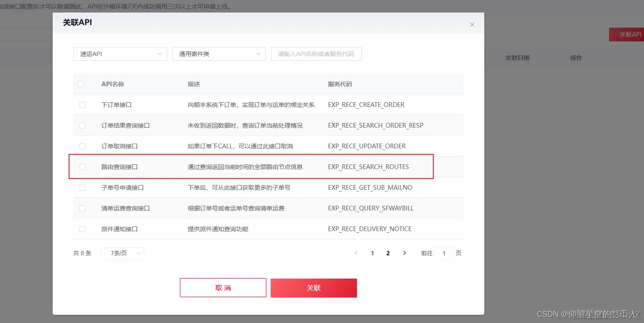644x323 pixels.
Task: Check the select-all checkbox in the table header
Action: tap(81, 84)
